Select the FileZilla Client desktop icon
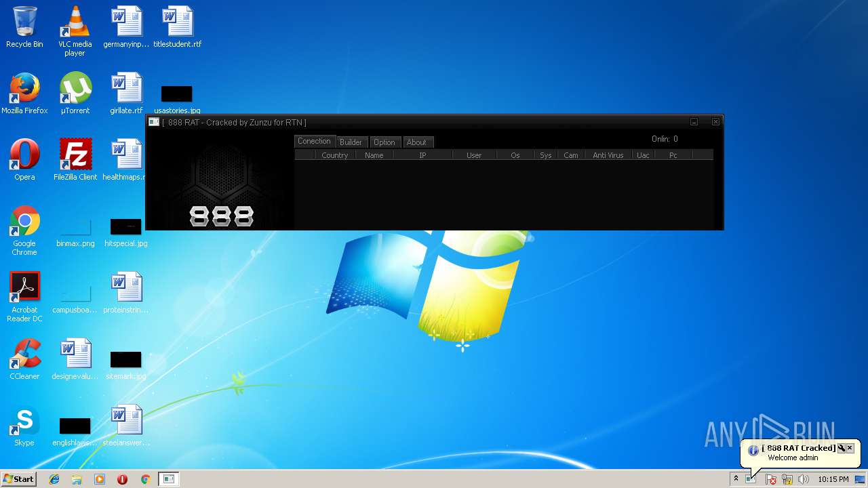The image size is (868, 488). tap(75, 160)
